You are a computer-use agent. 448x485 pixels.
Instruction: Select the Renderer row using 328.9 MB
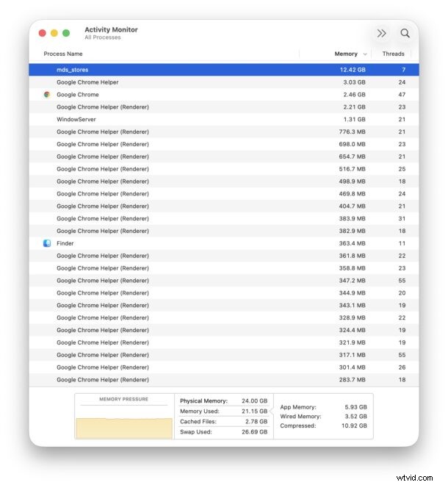[x=224, y=317]
